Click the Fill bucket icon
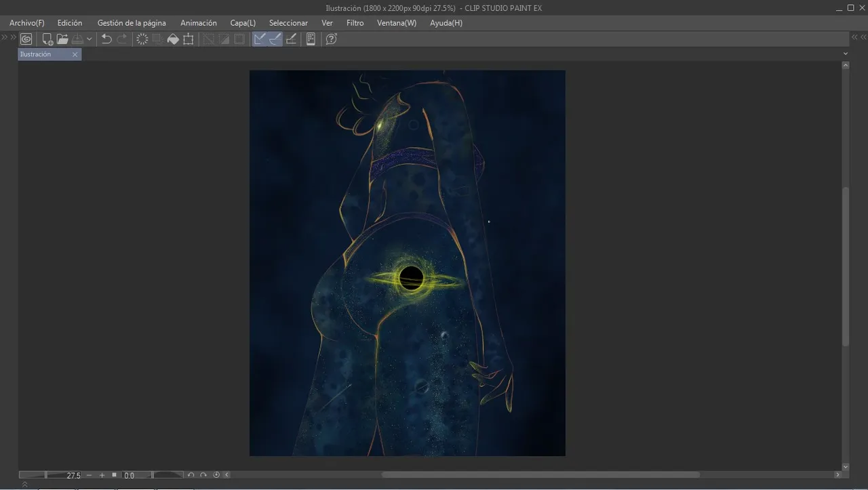 [173, 39]
